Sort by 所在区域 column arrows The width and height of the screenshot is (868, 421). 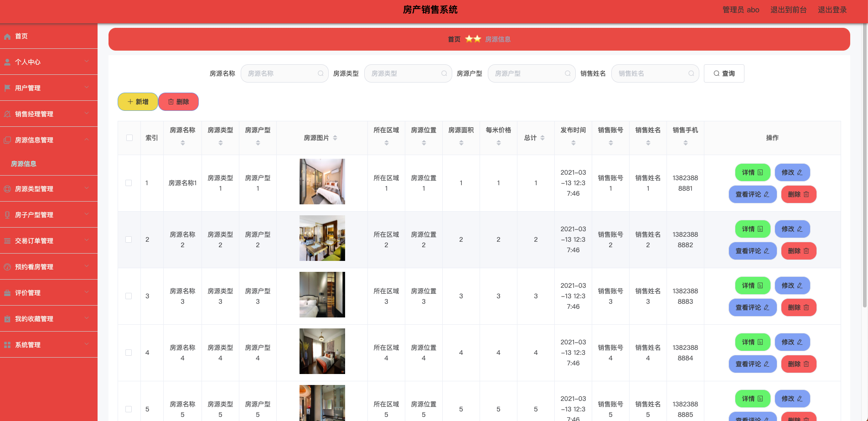click(387, 143)
